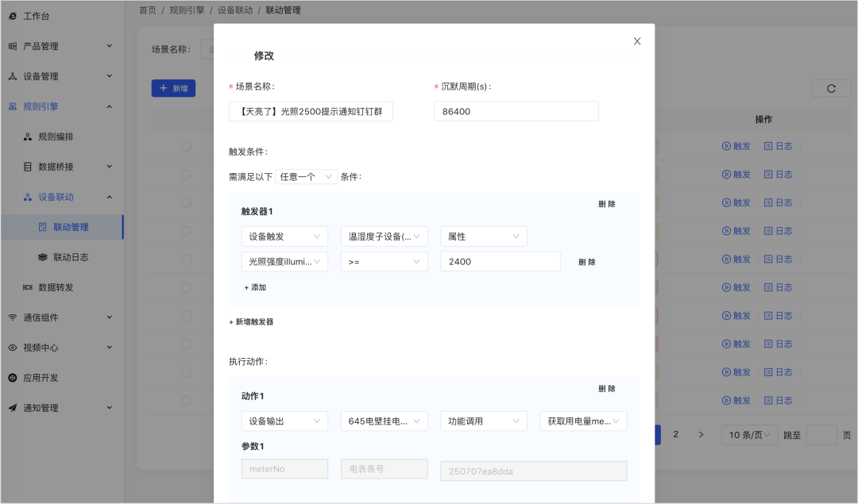
Task: Close the 修改 dialog
Action: point(637,41)
